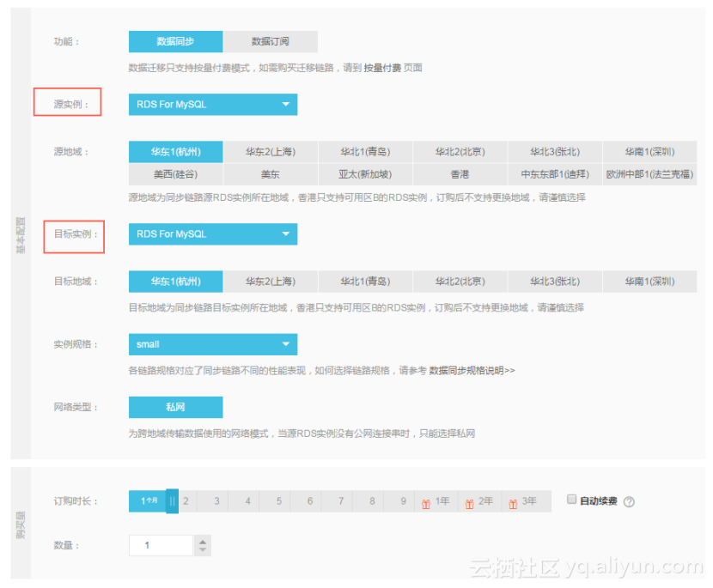Choose 华东2(上海) as source region

click(x=271, y=151)
